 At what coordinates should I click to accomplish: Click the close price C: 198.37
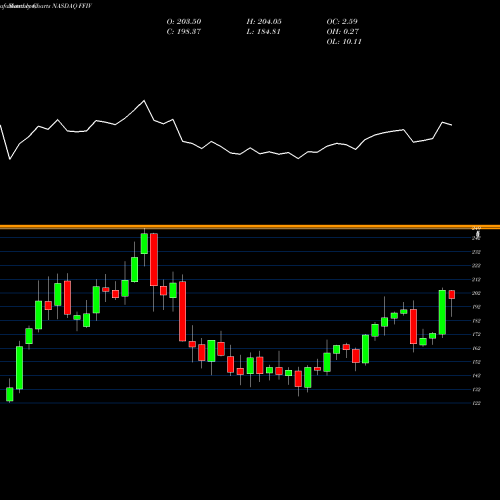pos(184,32)
